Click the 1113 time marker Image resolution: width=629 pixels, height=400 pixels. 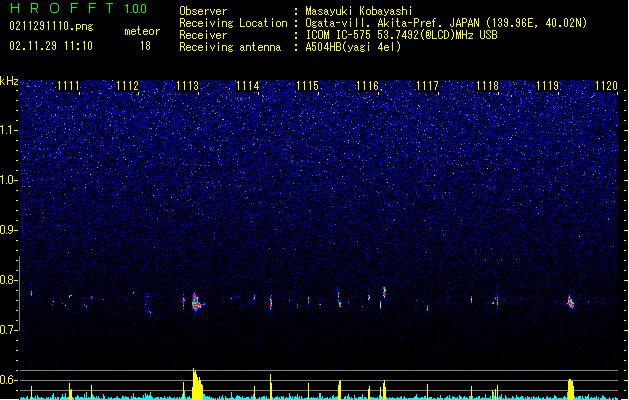click(187, 86)
